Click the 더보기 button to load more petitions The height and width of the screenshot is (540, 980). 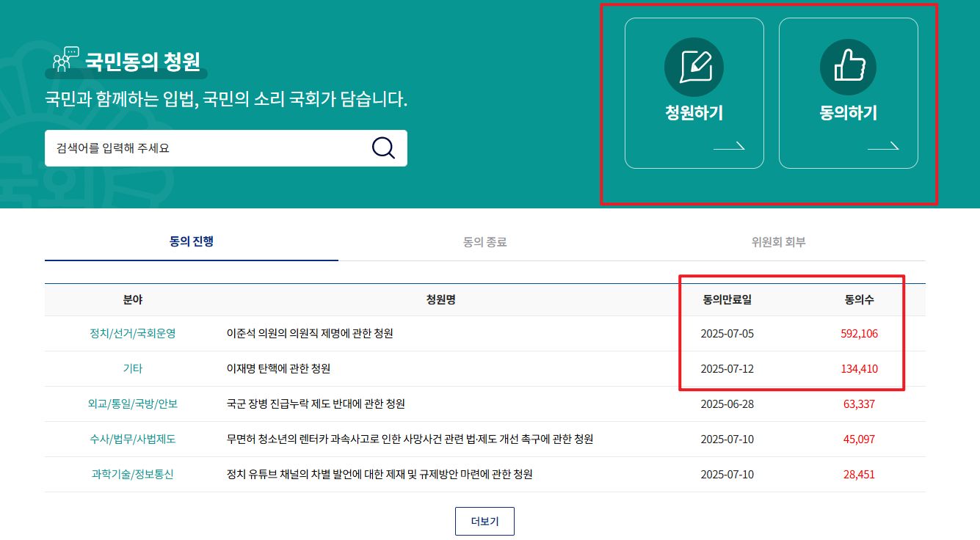coord(484,521)
